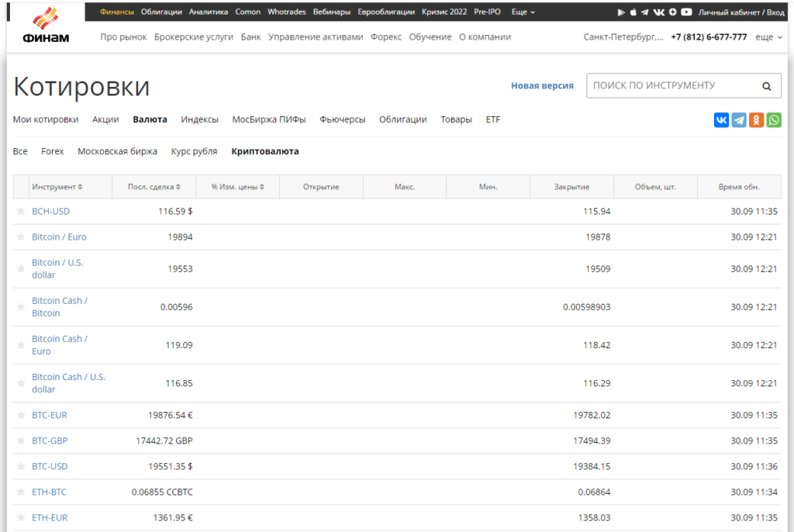Click the YouTube icon in top bar
Viewport: 794px width, 532px height.
coord(686,12)
